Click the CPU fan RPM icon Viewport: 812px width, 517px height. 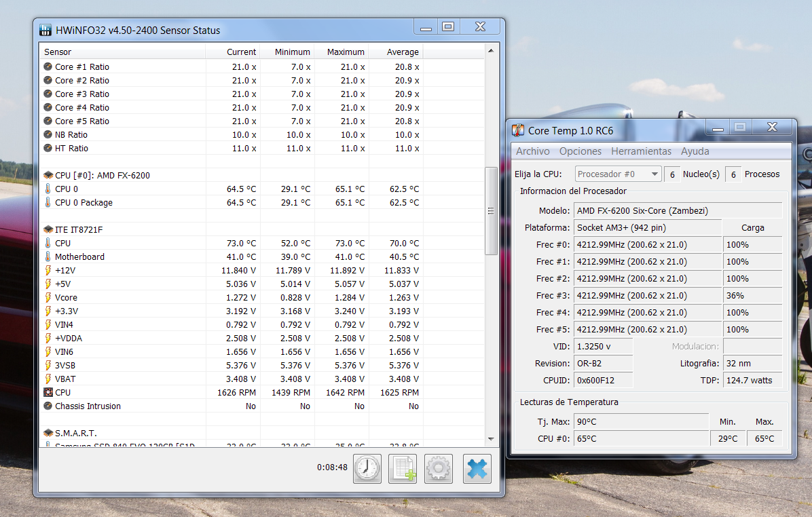(x=48, y=392)
